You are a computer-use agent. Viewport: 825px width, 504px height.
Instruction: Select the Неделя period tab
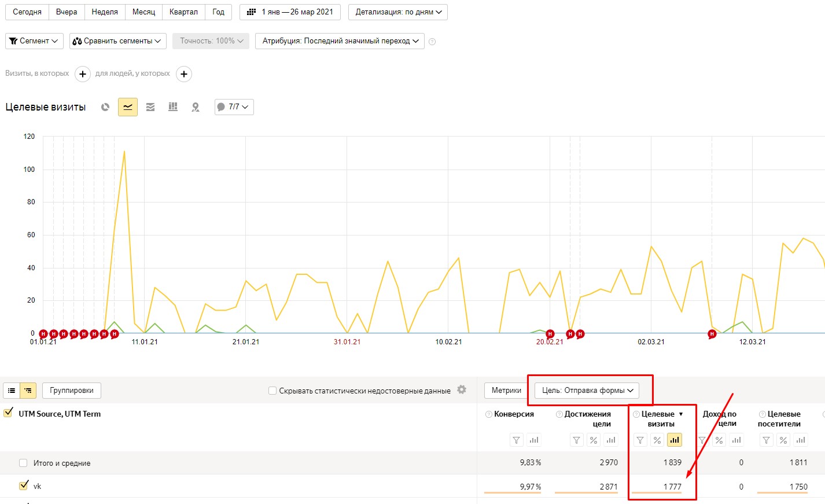105,12
